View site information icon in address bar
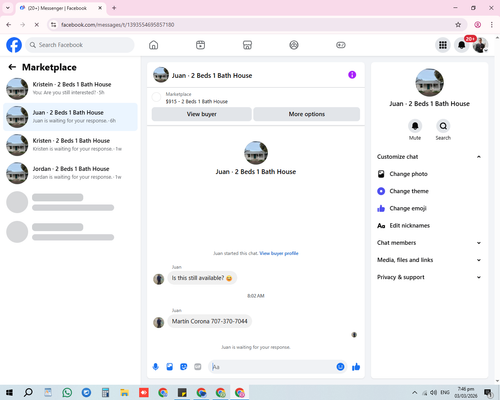This screenshot has width=500, height=400. point(53,25)
